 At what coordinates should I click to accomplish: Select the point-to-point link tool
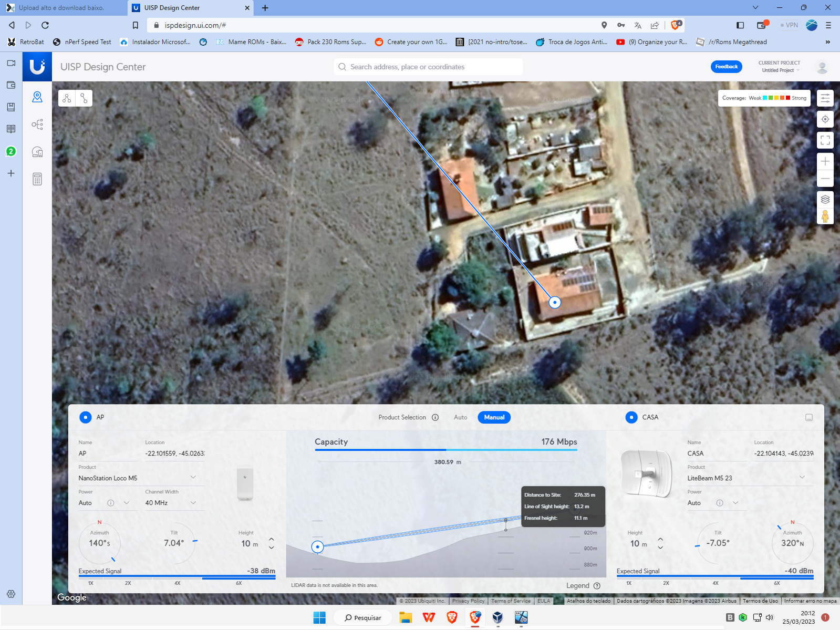tap(84, 98)
